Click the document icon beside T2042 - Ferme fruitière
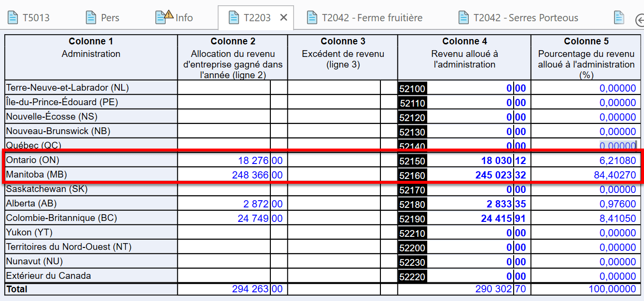The height and width of the screenshot is (301, 644). (x=312, y=18)
